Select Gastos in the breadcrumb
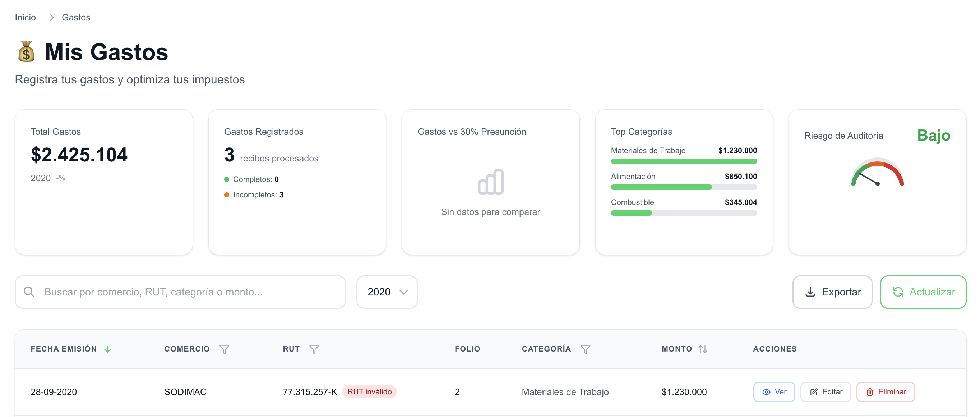Screen dimensions: 980x417 pos(76,17)
